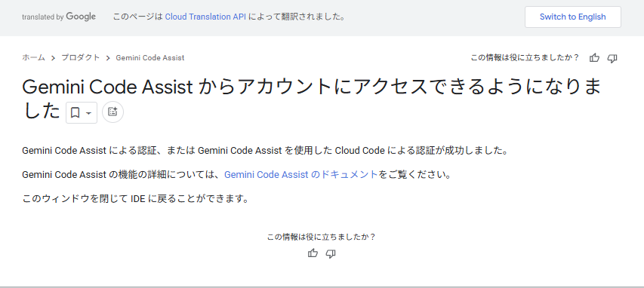Screen dimensions: 644x288
Task: Switch to English using the banner button
Action: coord(572,17)
